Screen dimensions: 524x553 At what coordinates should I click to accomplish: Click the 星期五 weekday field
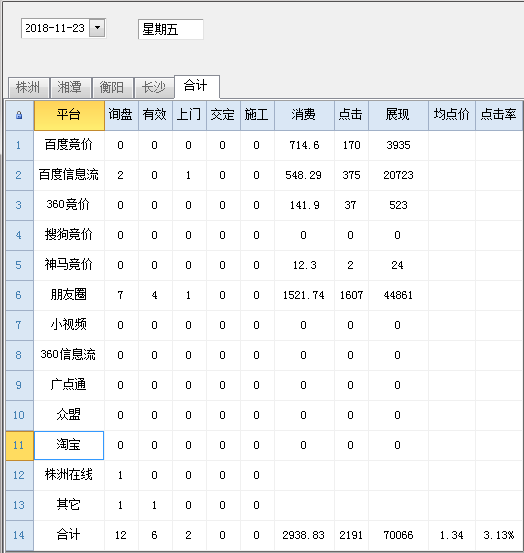click(x=171, y=29)
